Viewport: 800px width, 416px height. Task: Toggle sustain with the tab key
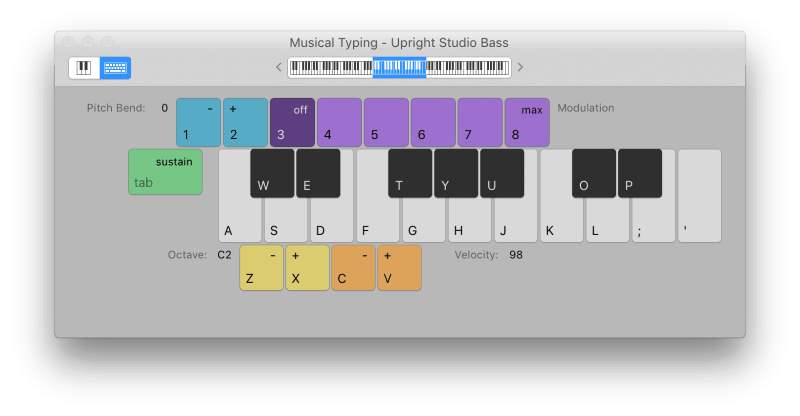coord(165,172)
